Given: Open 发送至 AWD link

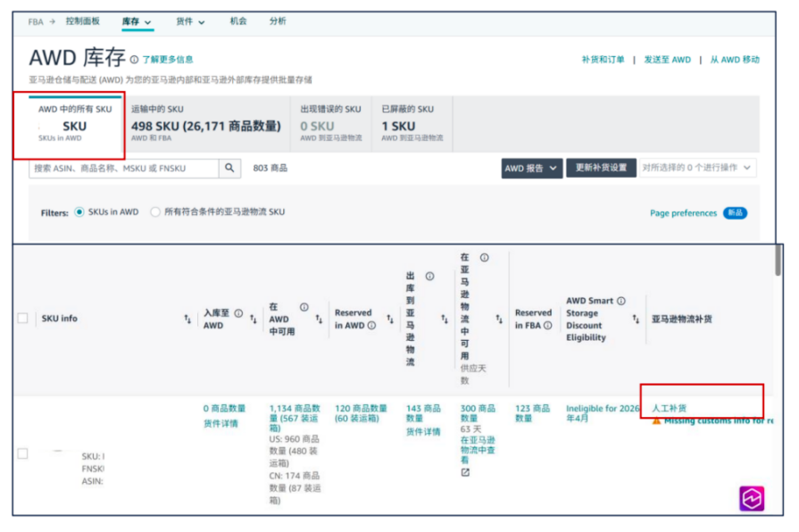Looking at the screenshot, I should (667, 60).
